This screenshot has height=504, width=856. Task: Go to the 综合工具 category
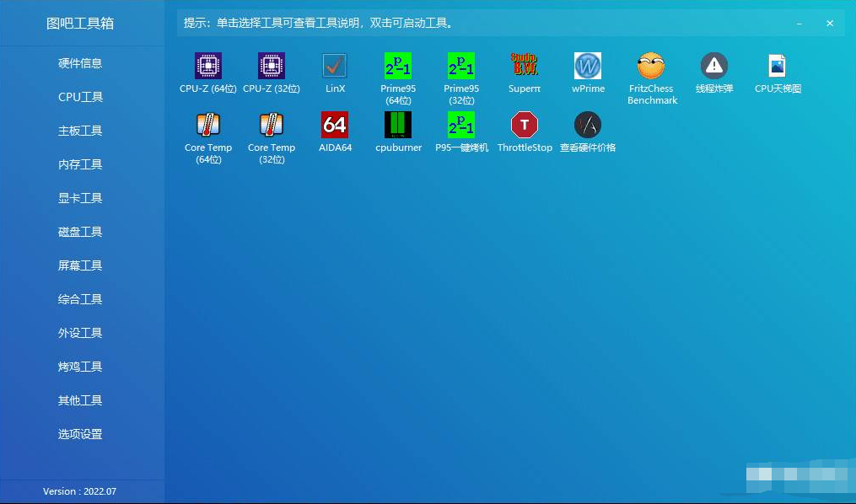(80, 299)
